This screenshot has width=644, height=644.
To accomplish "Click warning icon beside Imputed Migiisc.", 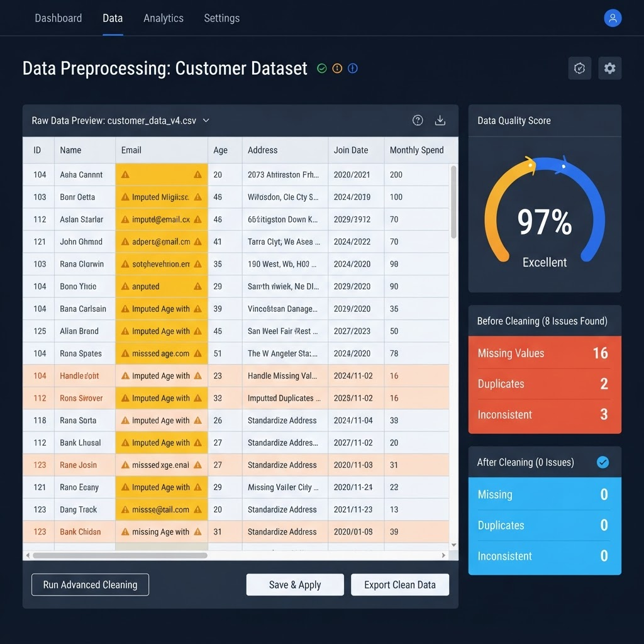I will (x=125, y=197).
